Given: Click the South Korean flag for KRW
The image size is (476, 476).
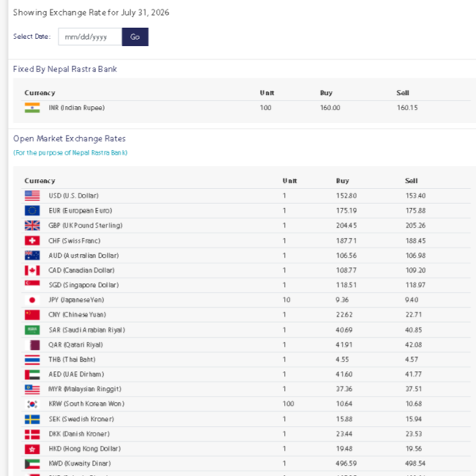Looking at the screenshot, I should [33, 404].
